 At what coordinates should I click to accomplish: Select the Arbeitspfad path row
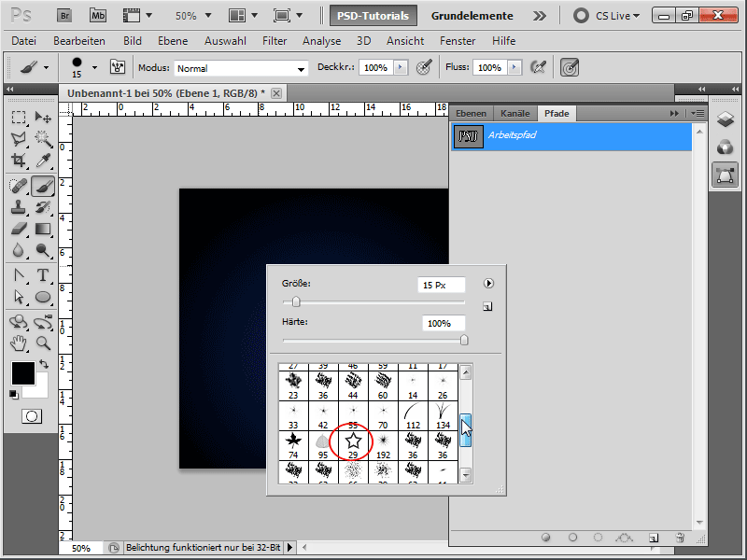click(x=571, y=136)
